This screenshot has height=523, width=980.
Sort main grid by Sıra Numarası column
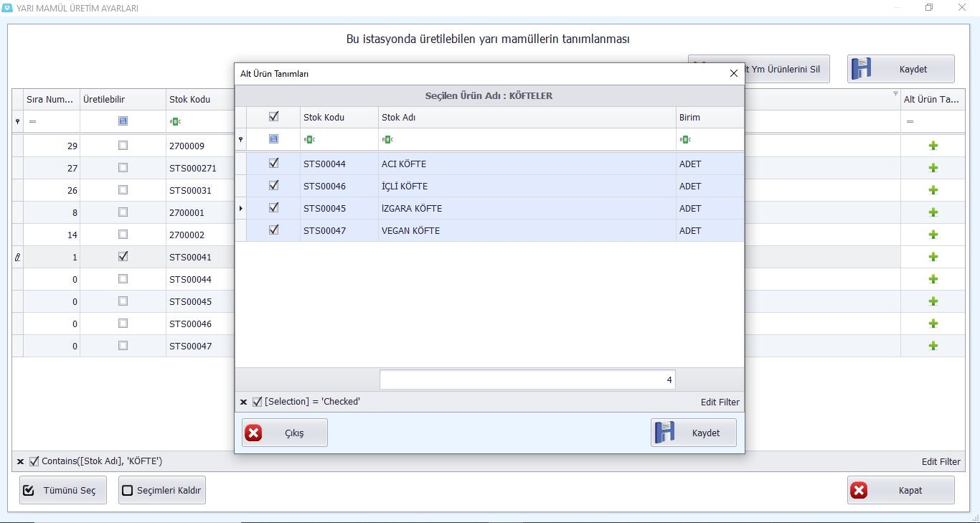click(51, 100)
